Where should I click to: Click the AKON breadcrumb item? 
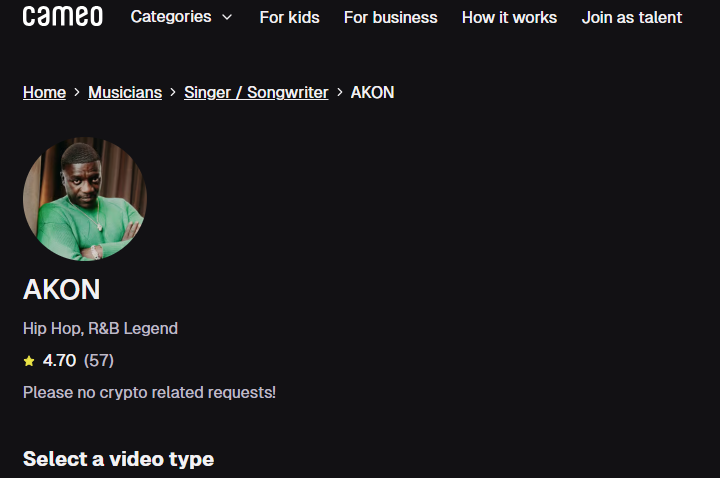click(x=372, y=92)
